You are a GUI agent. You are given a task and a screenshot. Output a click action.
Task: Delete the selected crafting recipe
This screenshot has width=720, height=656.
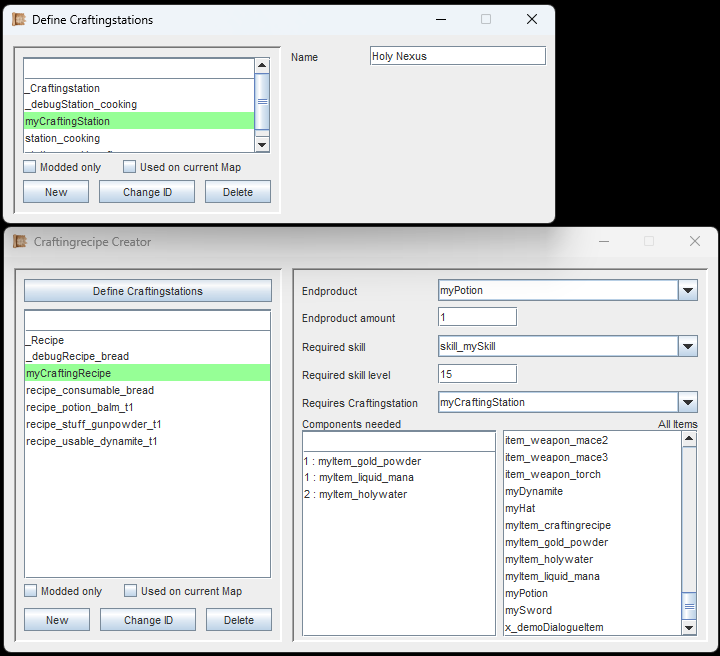238,620
